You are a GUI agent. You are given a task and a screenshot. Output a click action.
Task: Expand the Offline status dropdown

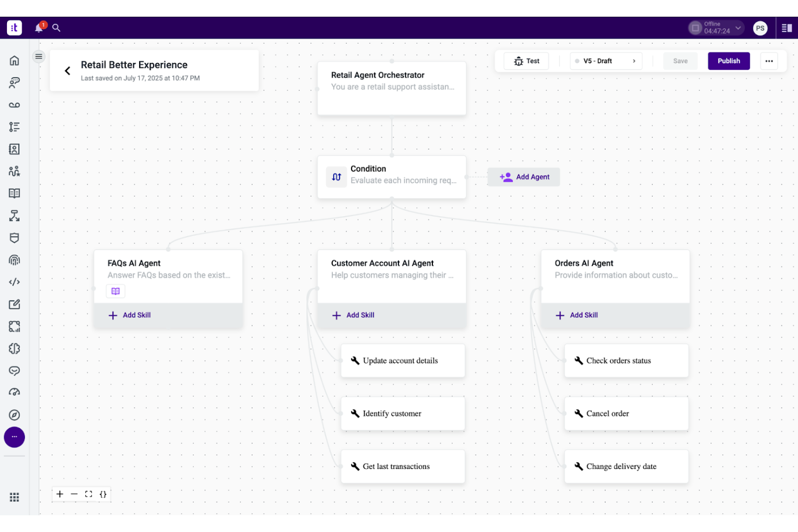[715, 27]
